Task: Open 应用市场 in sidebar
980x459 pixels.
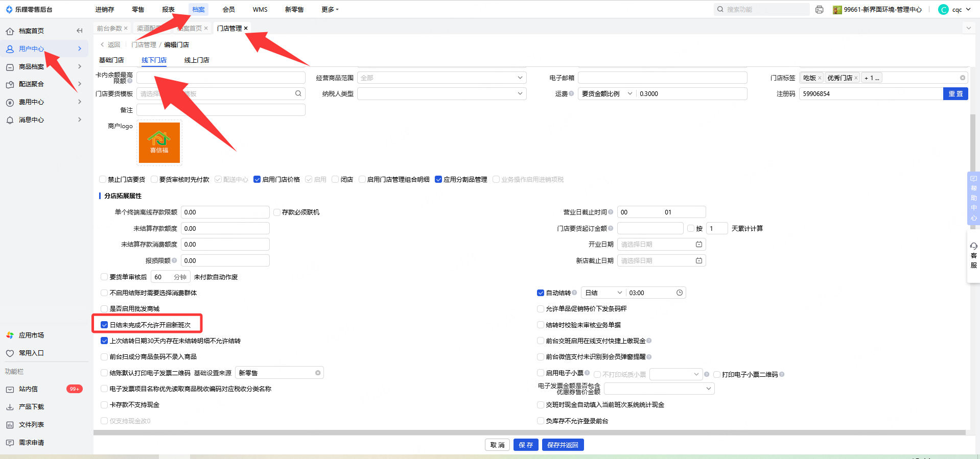Action: (x=31, y=335)
